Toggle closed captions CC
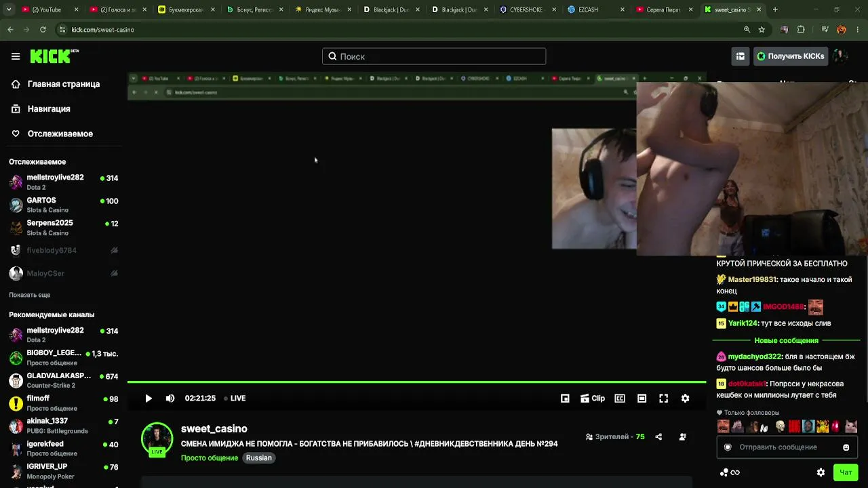 (620, 399)
